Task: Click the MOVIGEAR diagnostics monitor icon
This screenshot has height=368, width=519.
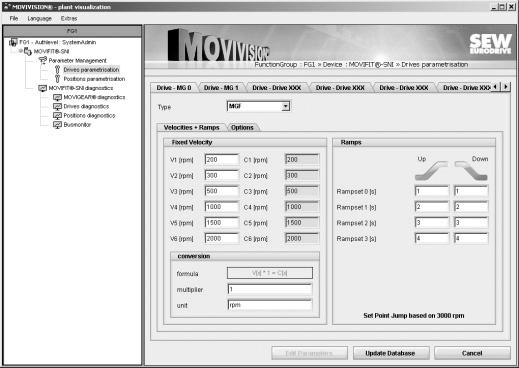Action: (57, 97)
